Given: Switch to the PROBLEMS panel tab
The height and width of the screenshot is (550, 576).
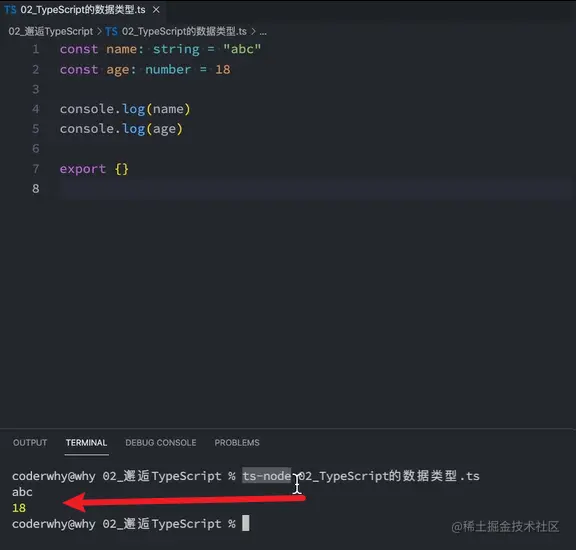Looking at the screenshot, I should [x=237, y=443].
